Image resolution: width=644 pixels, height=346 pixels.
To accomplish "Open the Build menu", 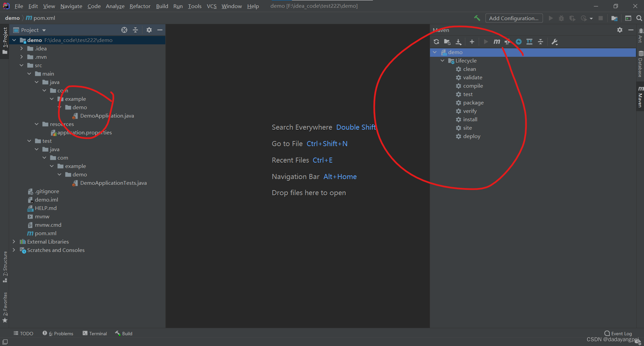I will 162,6.
